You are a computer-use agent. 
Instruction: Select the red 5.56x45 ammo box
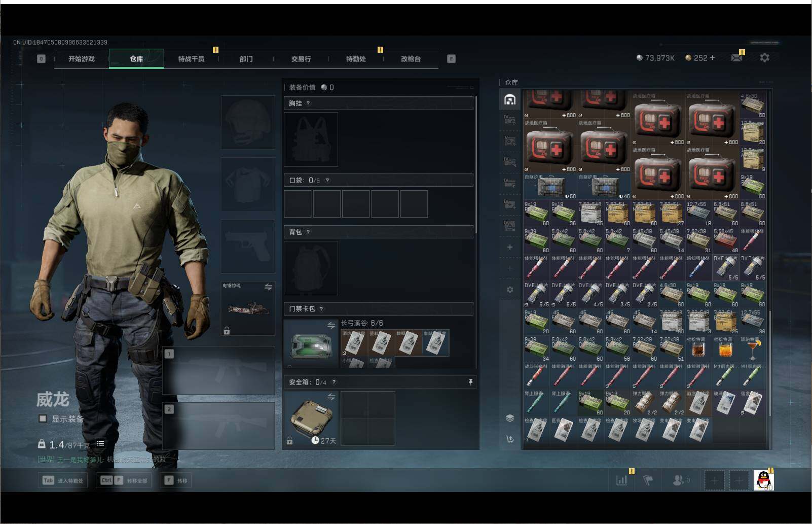coord(726,240)
